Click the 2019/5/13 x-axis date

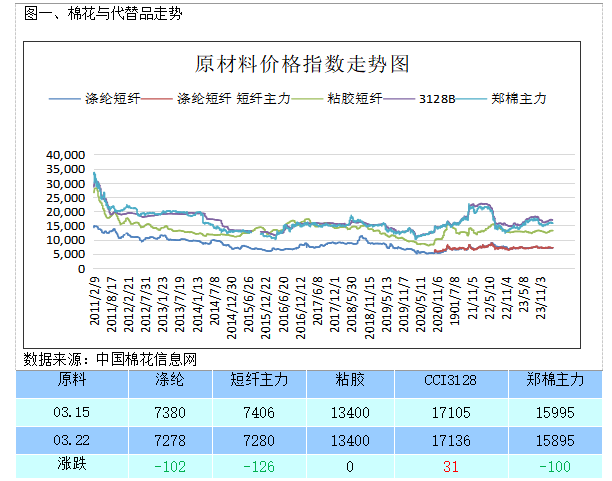tap(387, 305)
